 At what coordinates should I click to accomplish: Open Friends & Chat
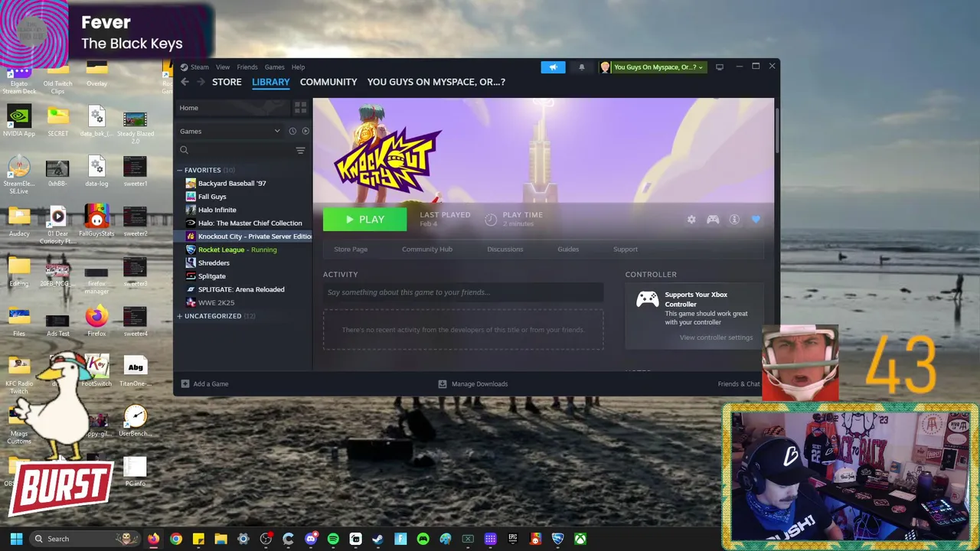point(739,384)
